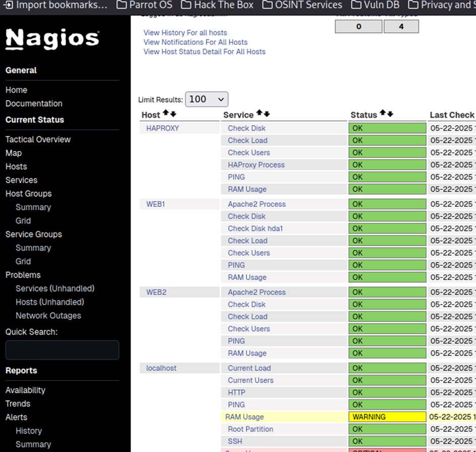Viewport: 476px width, 452px height.
Task: Show Hosts (Unhandled) problems
Action: pyautogui.click(x=50, y=302)
